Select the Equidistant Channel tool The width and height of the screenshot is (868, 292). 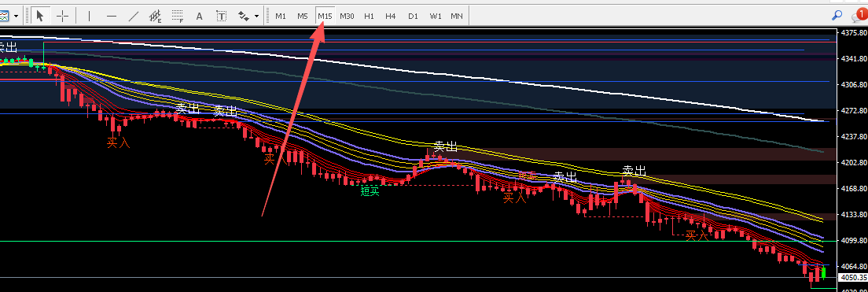coord(156,16)
